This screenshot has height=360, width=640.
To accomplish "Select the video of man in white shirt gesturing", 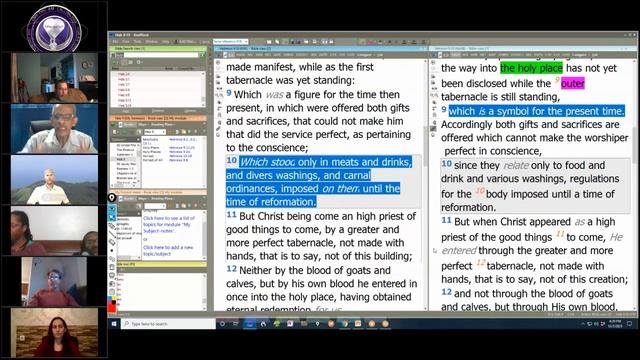I will 54,129.
